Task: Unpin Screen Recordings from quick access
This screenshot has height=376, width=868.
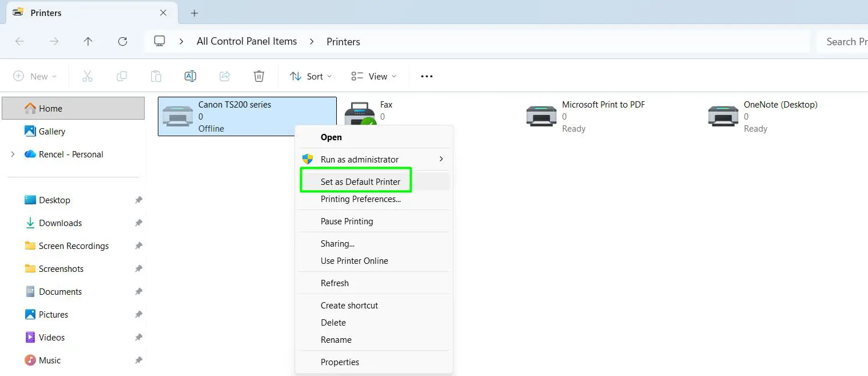Action: [x=138, y=246]
